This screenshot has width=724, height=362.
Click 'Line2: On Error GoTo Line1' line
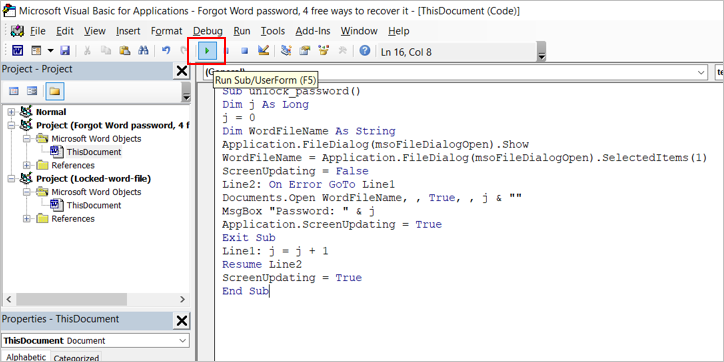point(308,185)
